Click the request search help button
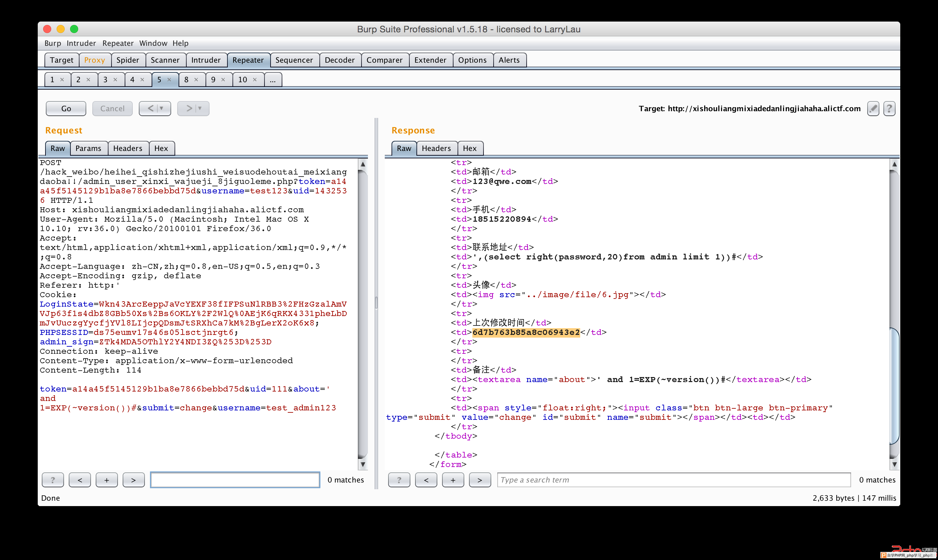Image resolution: width=938 pixels, height=560 pixels. [53, 480]
